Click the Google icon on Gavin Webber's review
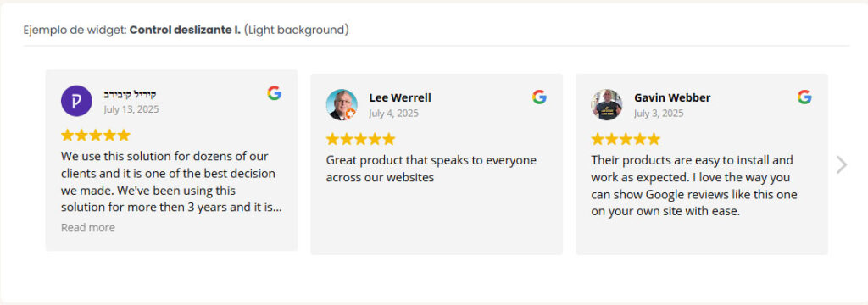This screenshot has width=868, height=305. 804,97
